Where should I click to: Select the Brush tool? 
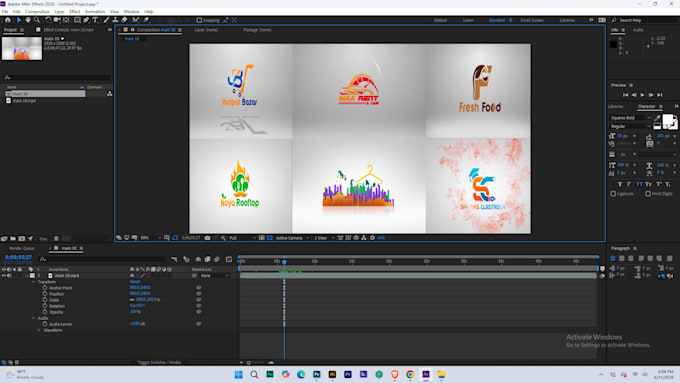(x=106, y=20)
